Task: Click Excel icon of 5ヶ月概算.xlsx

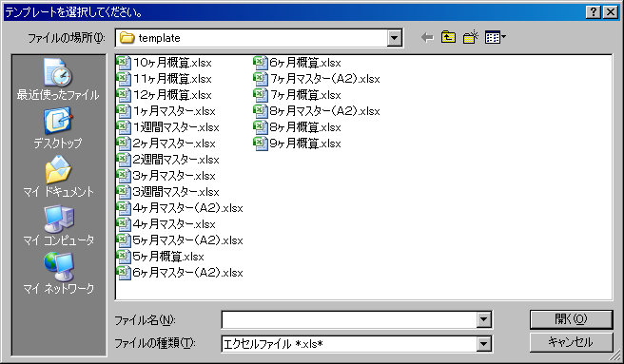Action: [124, 257]
